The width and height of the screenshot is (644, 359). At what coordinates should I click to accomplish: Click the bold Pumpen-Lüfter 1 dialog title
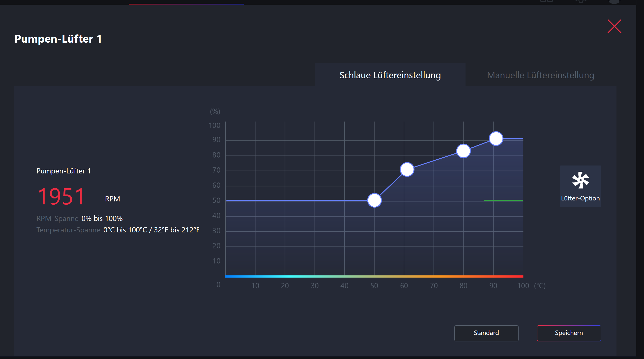click(x=58, y=39)
